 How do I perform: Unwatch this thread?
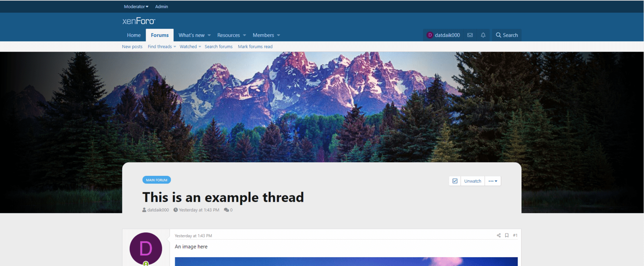pyautogui.click(x=473, y=181)
